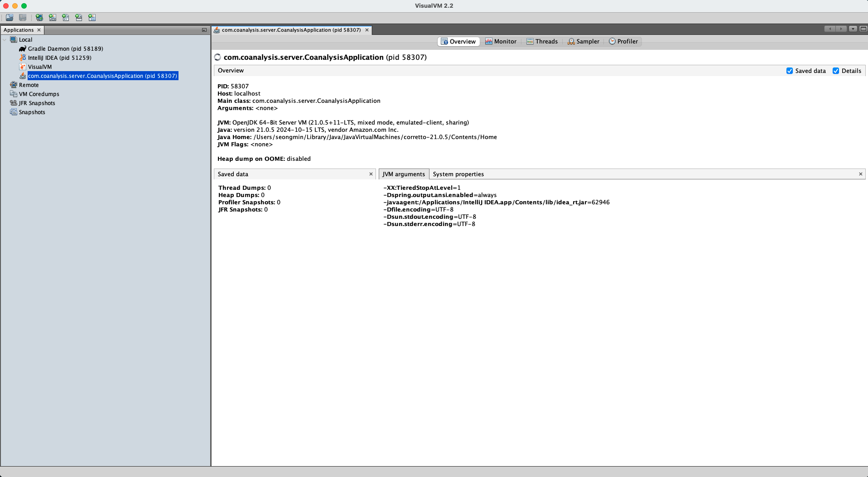
Task: Click the Add JMX Connection toolbar icon
Action: pyautogui.click(x=53, y=18)
